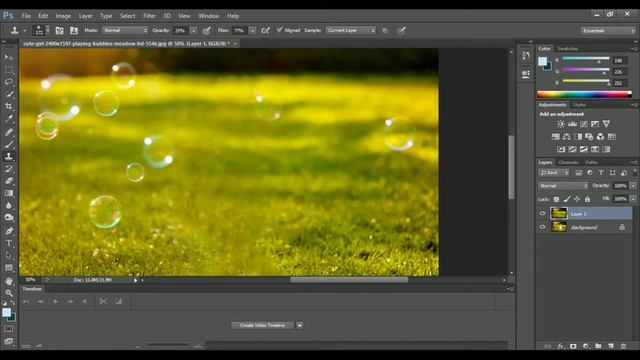Viewport: 640px width, 360px height.
Task: Click the trash icon to delete layer
Action: [x=623, y=346]
